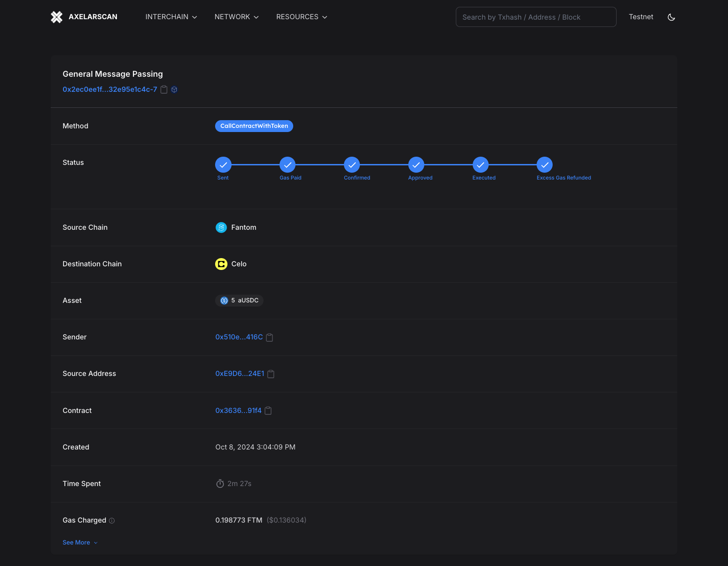The width and height of the screenshot is (728, 566).
Task: Copy the Contract address 0x3636...91f4
Action: (268, 411)
